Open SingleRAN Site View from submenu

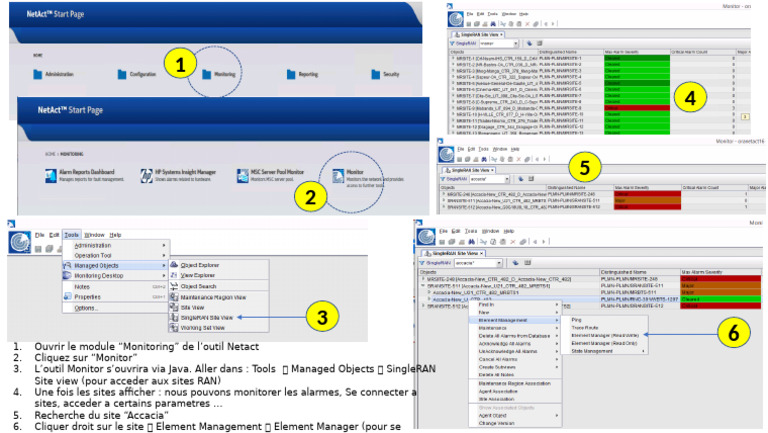tap(219, 317)
